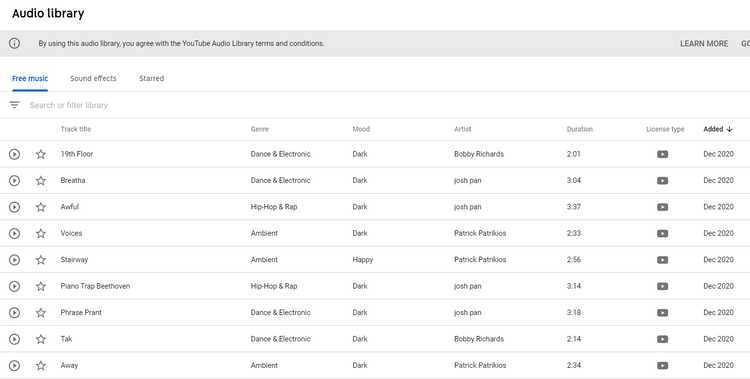Sort by the Added column header
This screenshot has width=750, height=379.
click(718, 129)
